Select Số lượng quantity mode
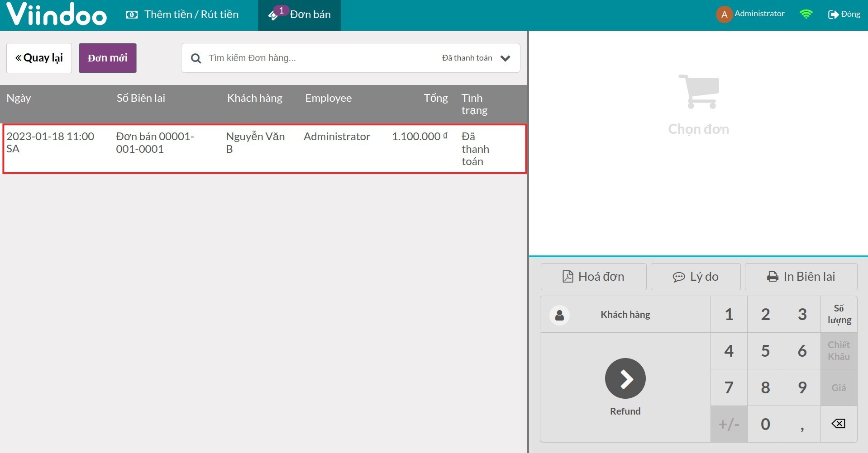868x453 pixels. click(x=839, y=314)
